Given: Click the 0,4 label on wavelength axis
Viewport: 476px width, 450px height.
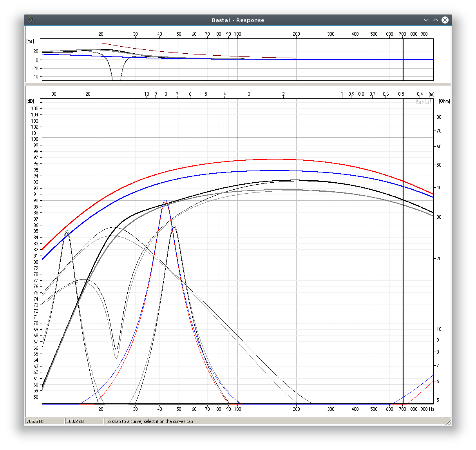Looking at the screenshot, I should tap(420, 94).
